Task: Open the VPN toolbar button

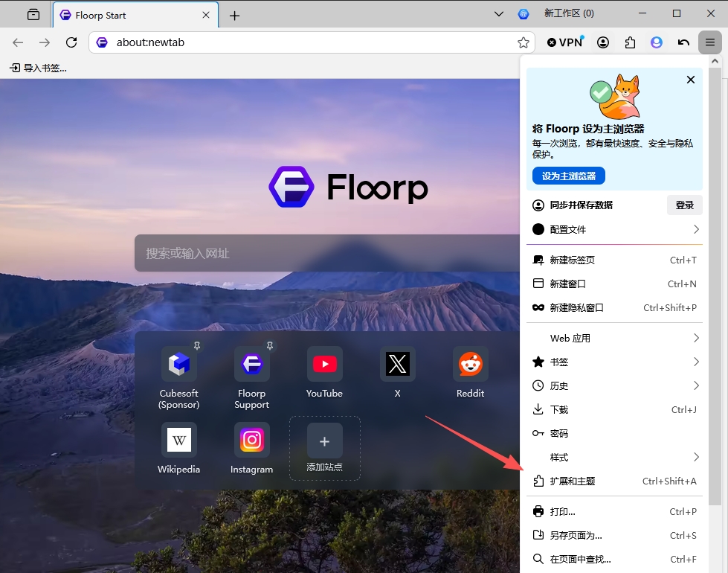Action: pyautogui.click(x=565, y=42)
